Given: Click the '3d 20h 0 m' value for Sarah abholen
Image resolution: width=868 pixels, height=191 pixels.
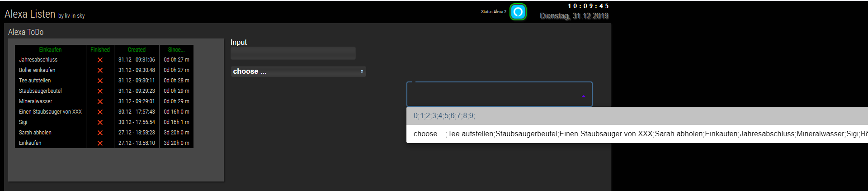Looking at the screenshot, I should coord(176,133).
